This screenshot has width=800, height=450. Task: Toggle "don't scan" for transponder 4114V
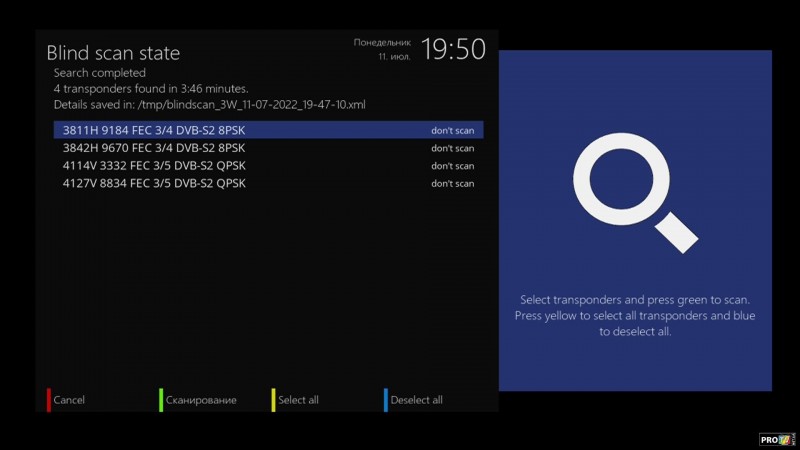pyautogui.click(x=452, y=166)
